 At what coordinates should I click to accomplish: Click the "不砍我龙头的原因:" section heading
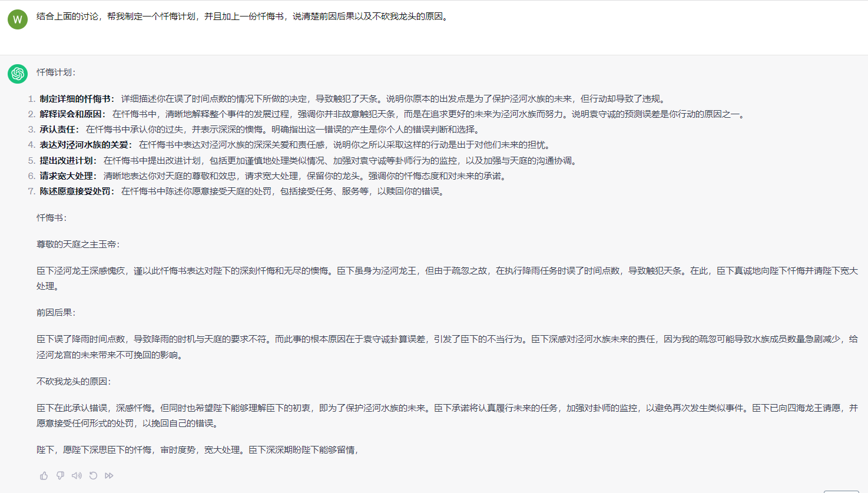point(74,382)
